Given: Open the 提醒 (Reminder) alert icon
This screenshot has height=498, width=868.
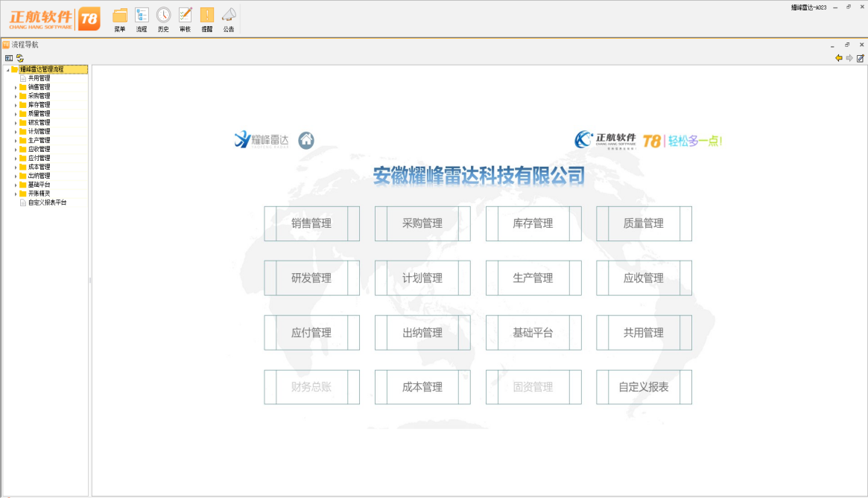Looking at the screenshot, I should point(207,16).
